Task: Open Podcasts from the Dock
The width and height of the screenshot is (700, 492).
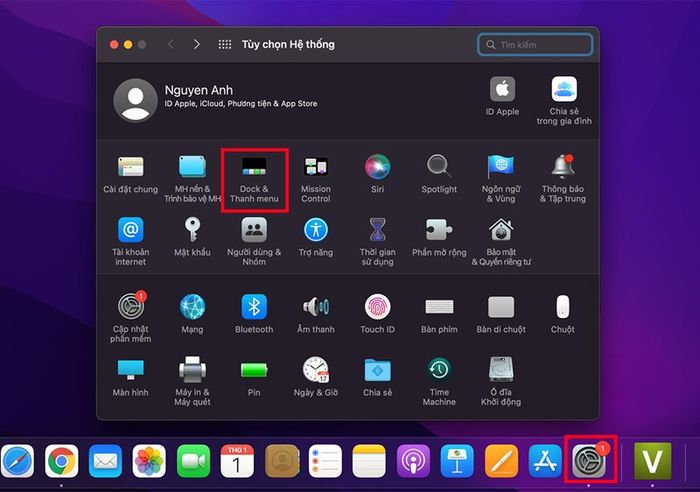Action: (x=413, y=461)
